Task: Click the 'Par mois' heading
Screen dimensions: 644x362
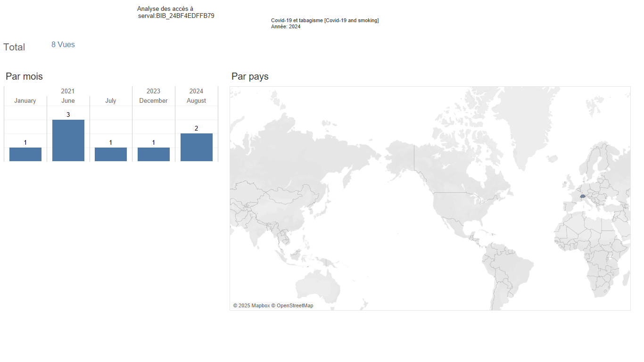Action: pyautogui.click(x=24, y=76)
